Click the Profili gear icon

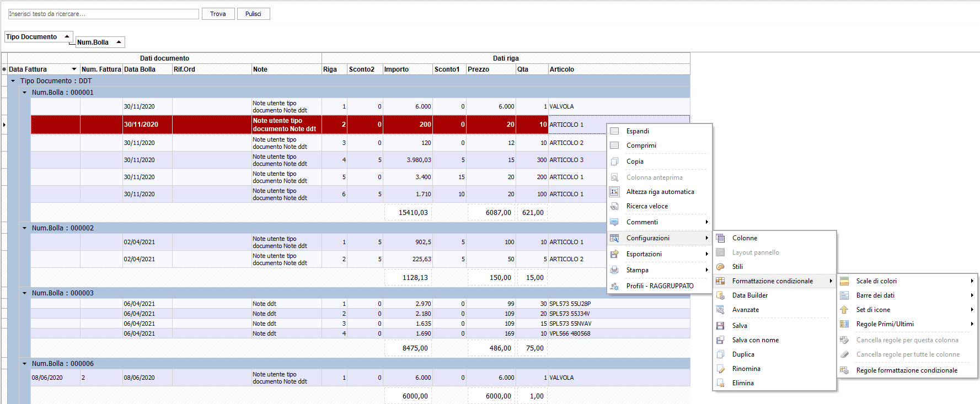pos(614,286)
